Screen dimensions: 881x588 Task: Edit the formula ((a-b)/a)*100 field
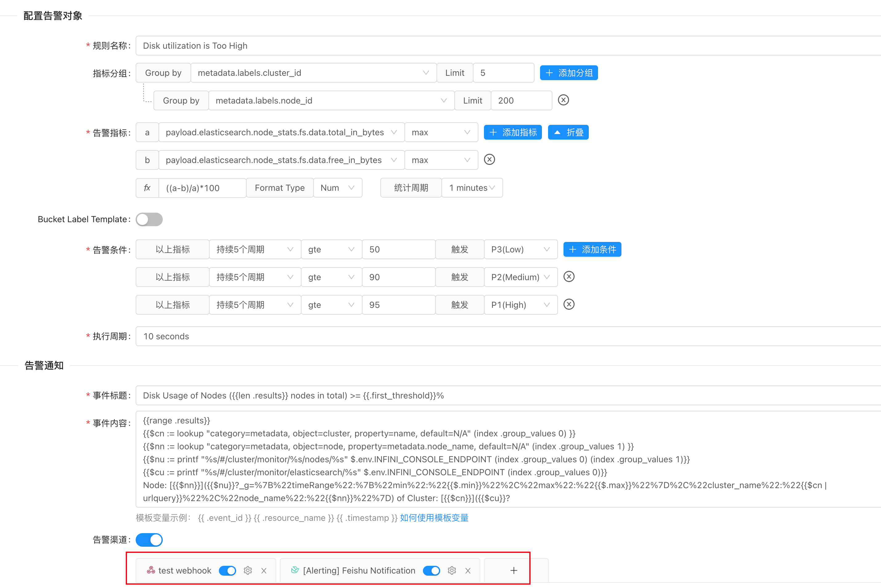coord(202,188)
